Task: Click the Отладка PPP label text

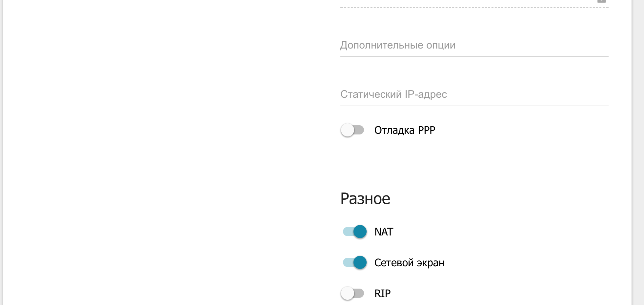Action: tap(405, 130)
